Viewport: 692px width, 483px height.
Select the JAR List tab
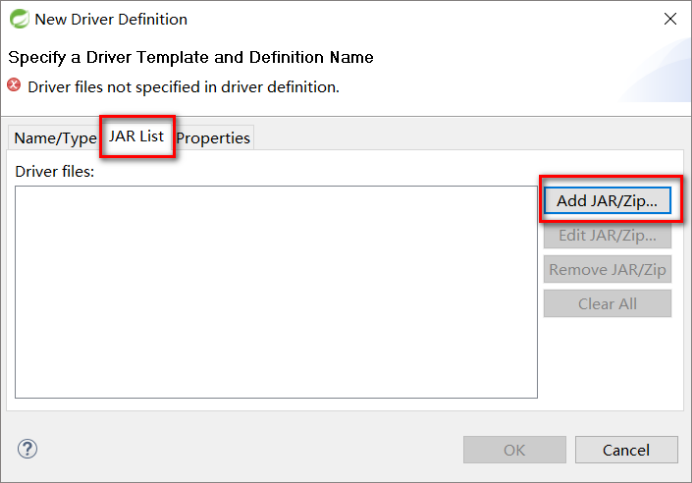pyautogui.click(x=136, y=136)
